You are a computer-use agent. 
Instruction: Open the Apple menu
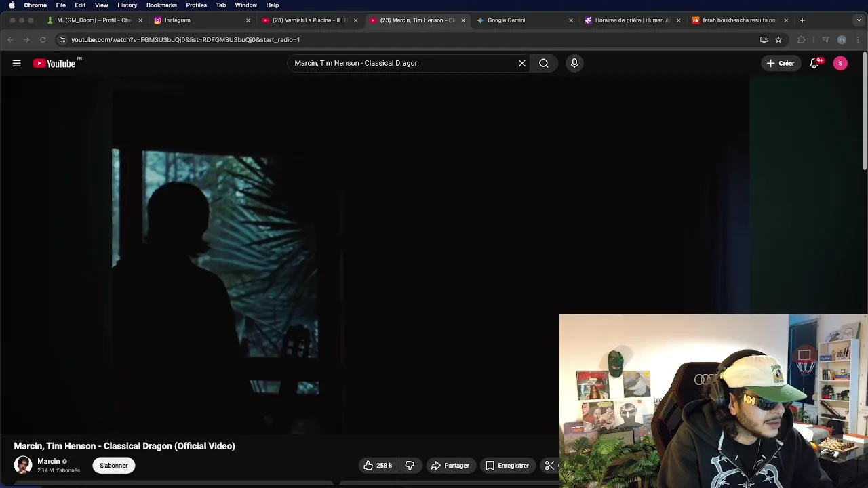[x=12, y=5]
